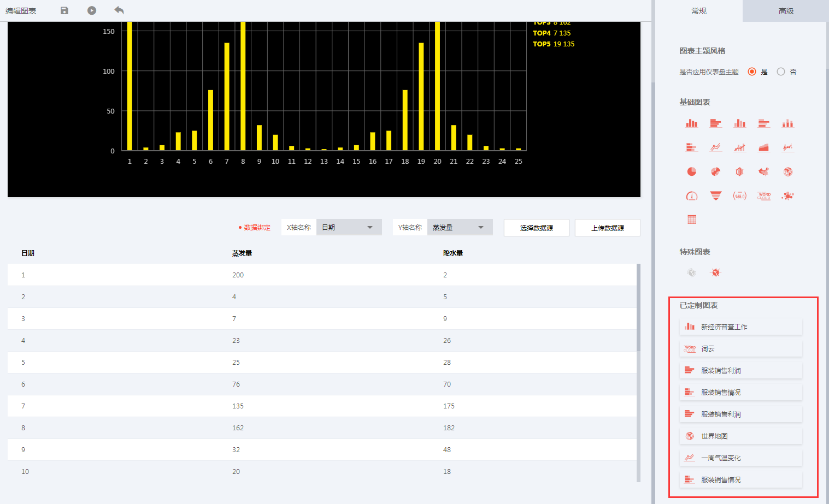Click the 编辑图表 title
The image size is (829, 504).
click(x=21, y=11)
